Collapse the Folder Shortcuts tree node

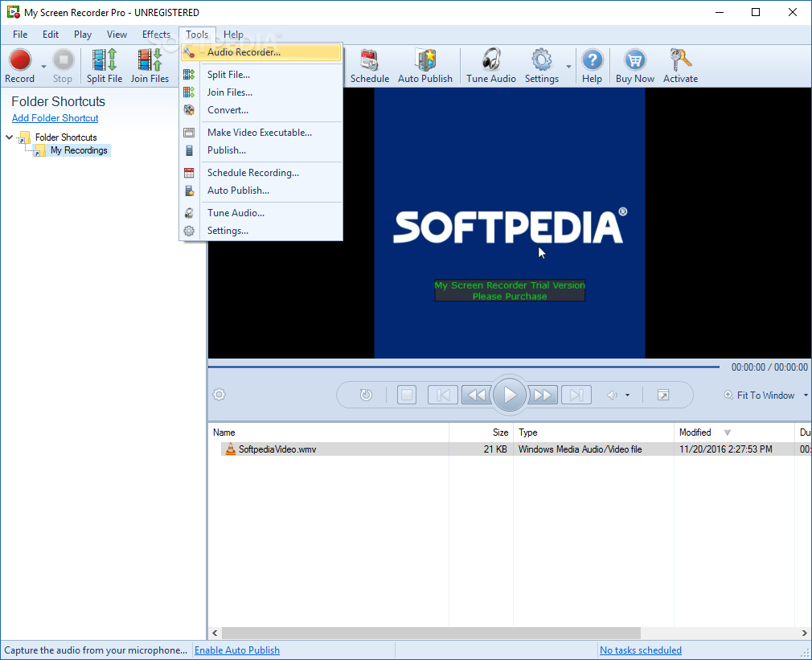10,137
